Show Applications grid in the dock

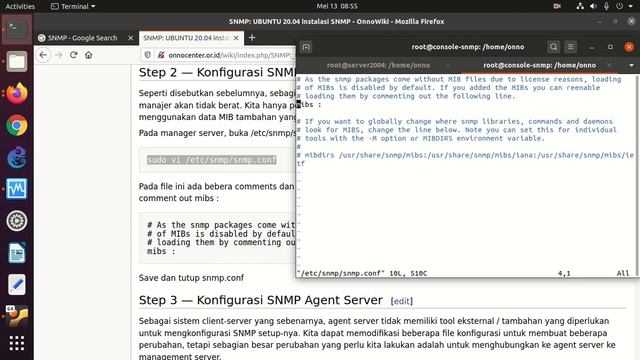[x=17, y=344]
